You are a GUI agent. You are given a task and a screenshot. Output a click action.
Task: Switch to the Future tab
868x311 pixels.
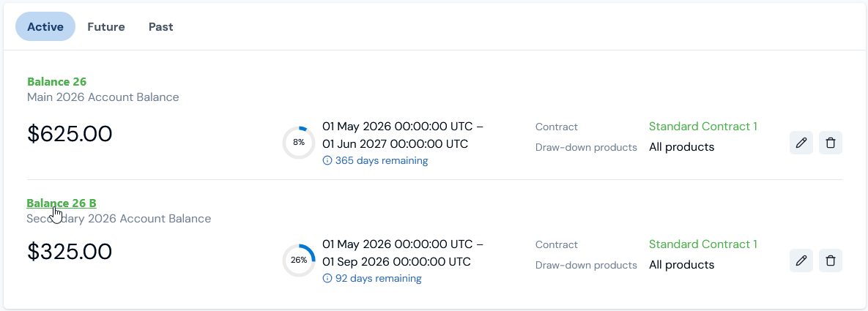click(106, 26)
